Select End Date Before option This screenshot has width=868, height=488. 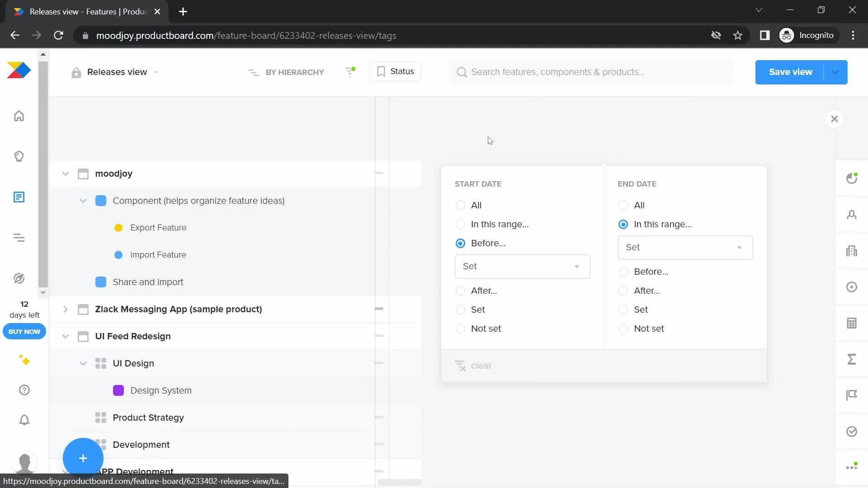623,272
